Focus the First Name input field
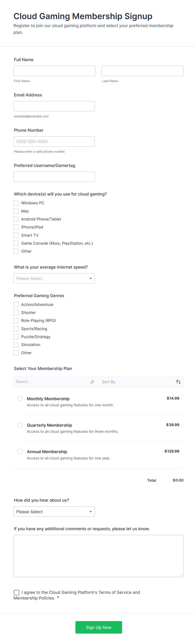This screenshot has height=644, width=195. tap(54, 71)
